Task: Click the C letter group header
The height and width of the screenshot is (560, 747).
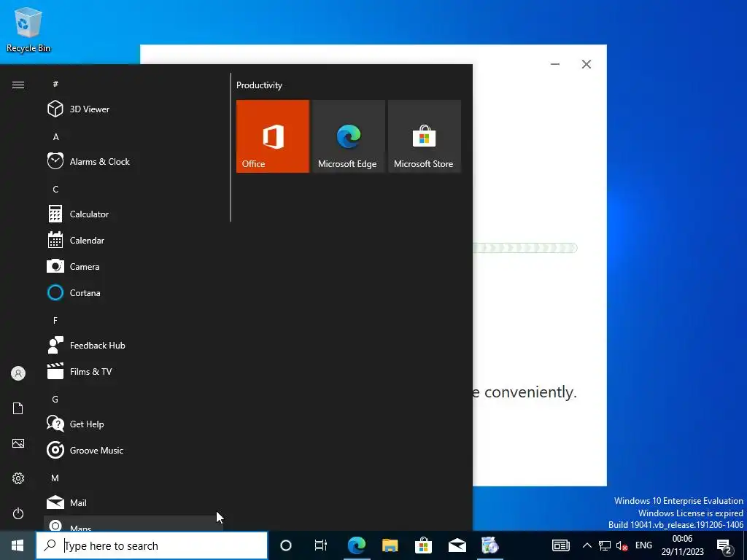Action: tap(55, 189)
